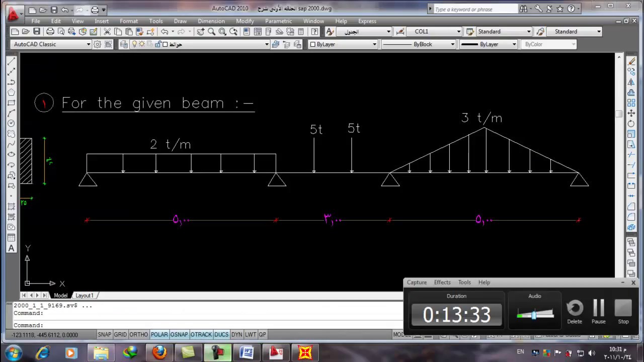The image size is (644, 362).
Task: Open the ByLayer lineweight dropdown
Action: (489, 44)
